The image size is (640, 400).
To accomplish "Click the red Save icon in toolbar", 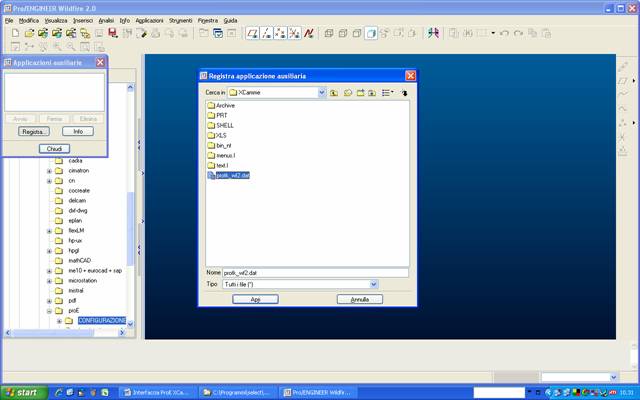I will (x=113, y=33).
